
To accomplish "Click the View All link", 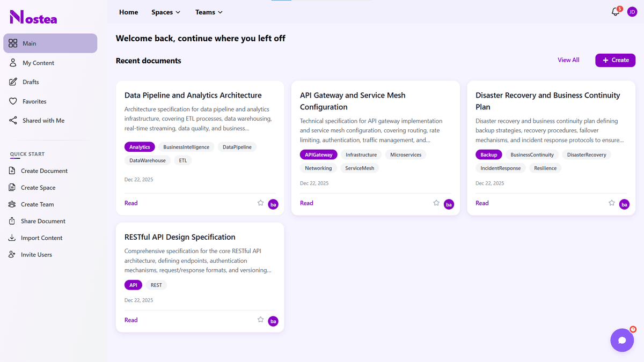I will (x=568, y=60).
